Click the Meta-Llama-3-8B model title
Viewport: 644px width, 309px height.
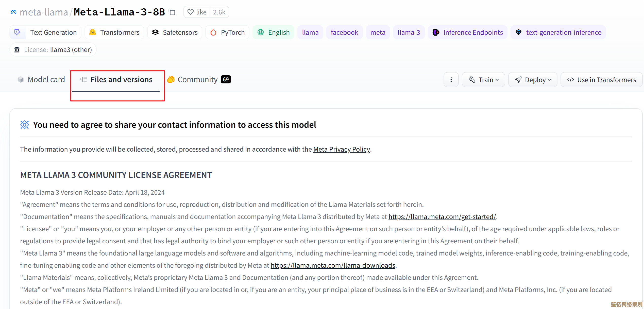[119, 12]
